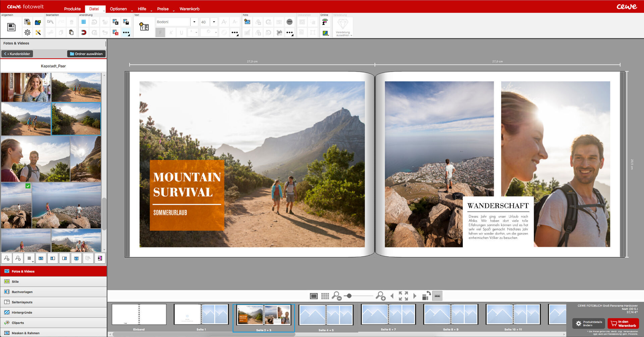Open the font size 40 dropdown
Image resolution: width=644 pixels, height=337 pixels.
(214, 22)
